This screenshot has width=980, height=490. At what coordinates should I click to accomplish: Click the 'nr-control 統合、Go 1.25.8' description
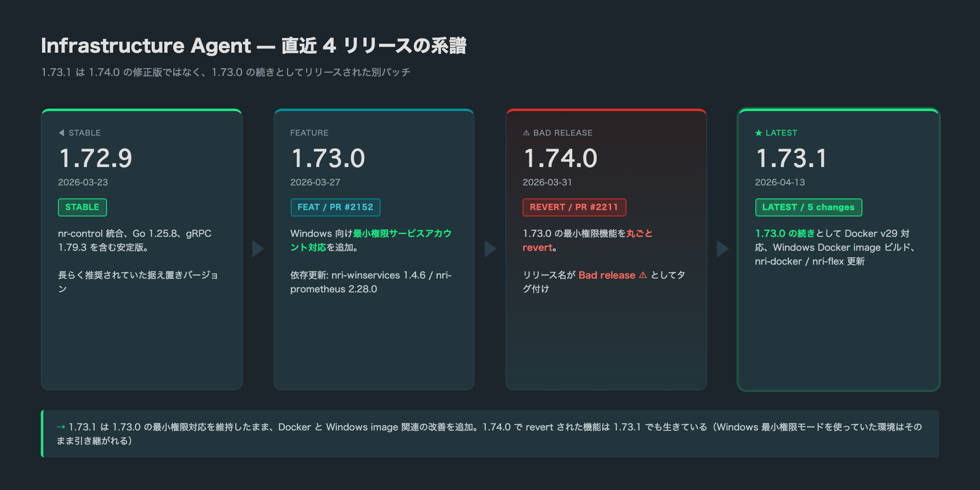135,241
